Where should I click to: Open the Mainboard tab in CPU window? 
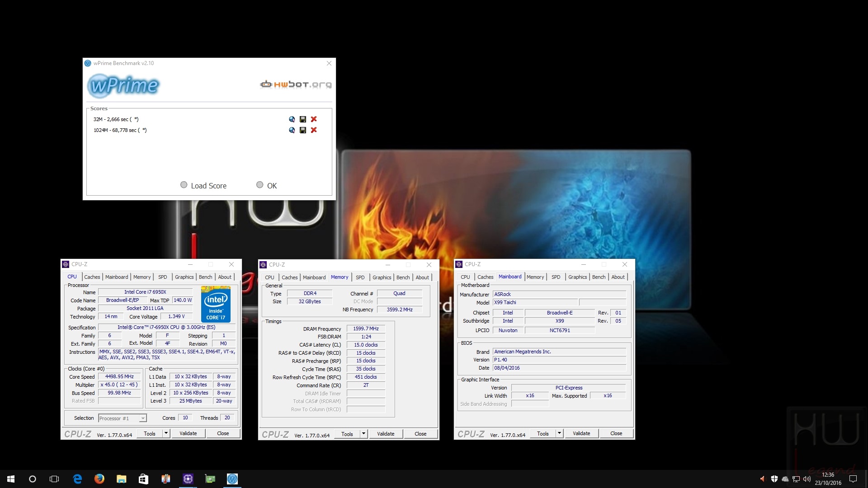[x=117, y=277]
